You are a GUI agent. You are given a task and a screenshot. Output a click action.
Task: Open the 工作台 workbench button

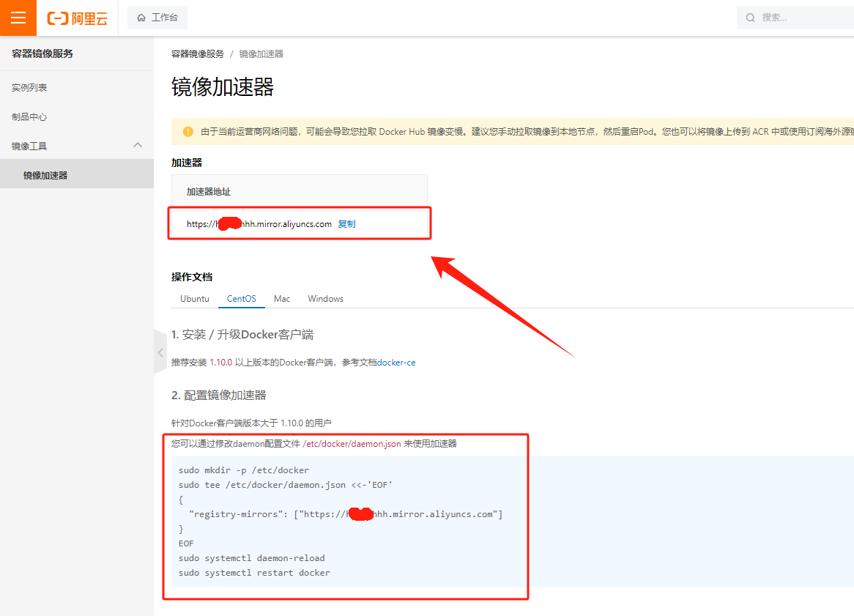[x=157, y=18]
